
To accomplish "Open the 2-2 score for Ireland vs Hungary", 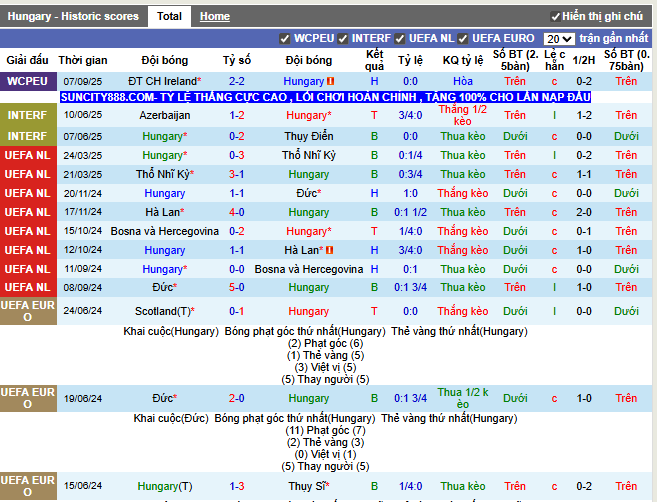I will [237, 81].
